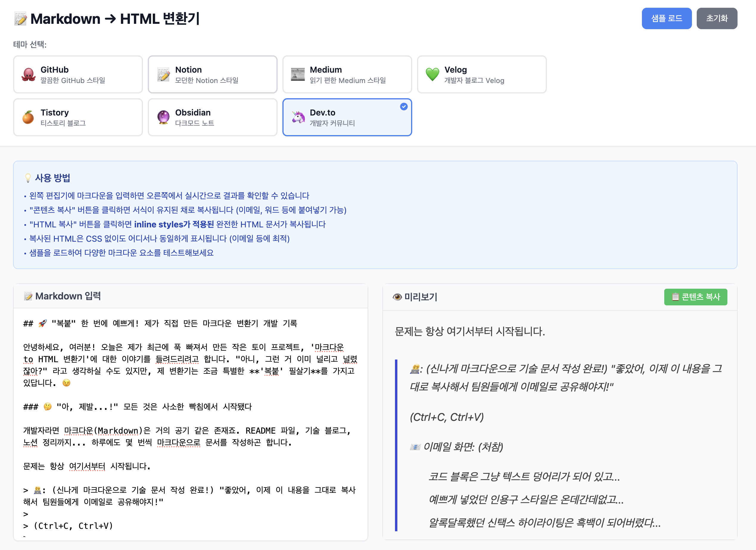This screenshot has width=756, height=550.
Task: Click the Markdown → HTML 변환기 title
Action: (x=115, y=19)
